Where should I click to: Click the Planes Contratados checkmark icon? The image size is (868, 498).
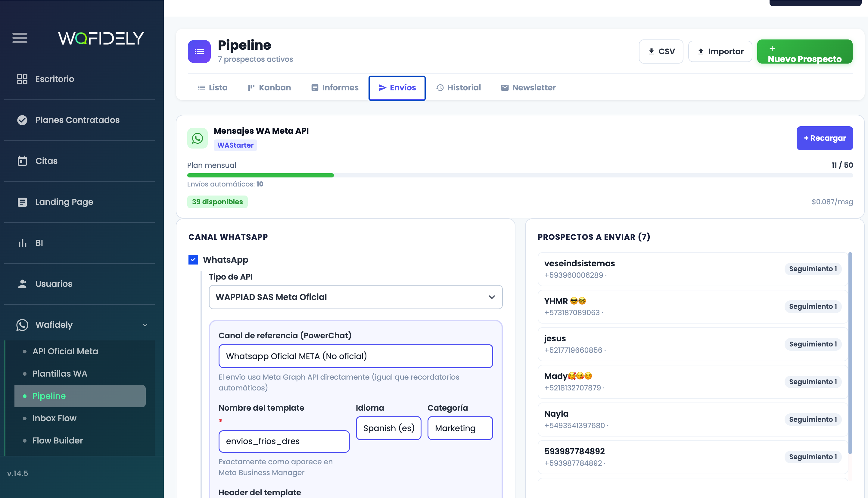(x=22, y=120)
